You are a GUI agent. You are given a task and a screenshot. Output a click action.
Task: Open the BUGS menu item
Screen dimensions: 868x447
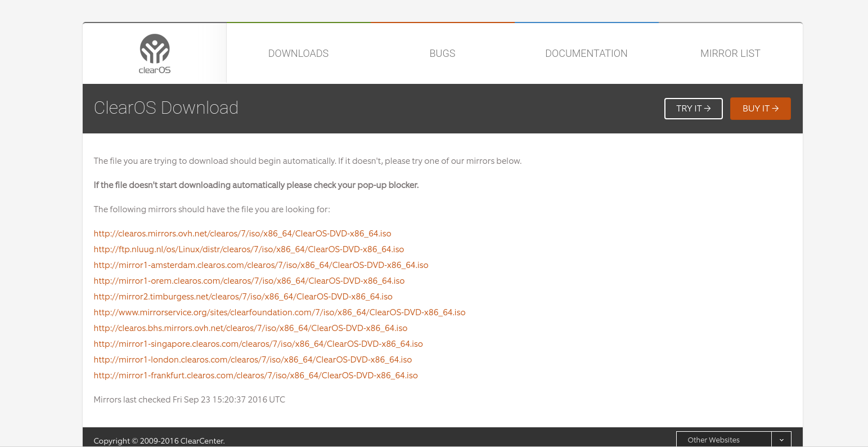tap(442, 53)
